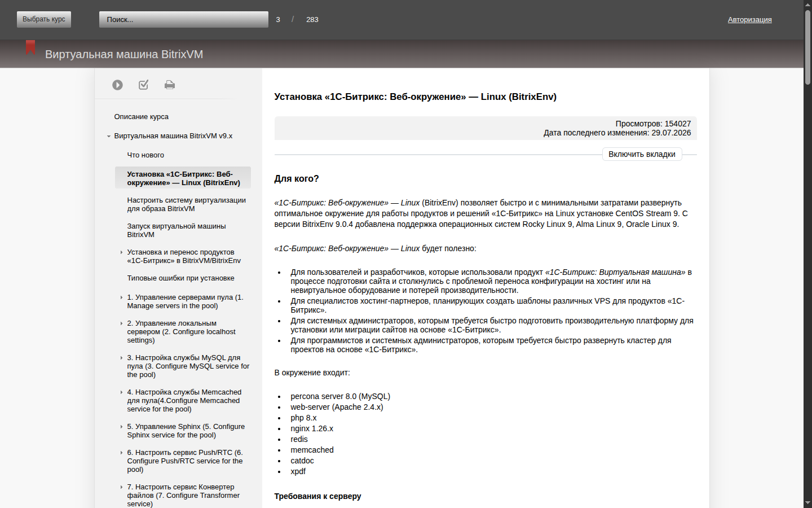This screenshot has height=508, width=812.
Task: Click the web-server (Apache 2.4.x) list item
Action: [x=337, y=407]
